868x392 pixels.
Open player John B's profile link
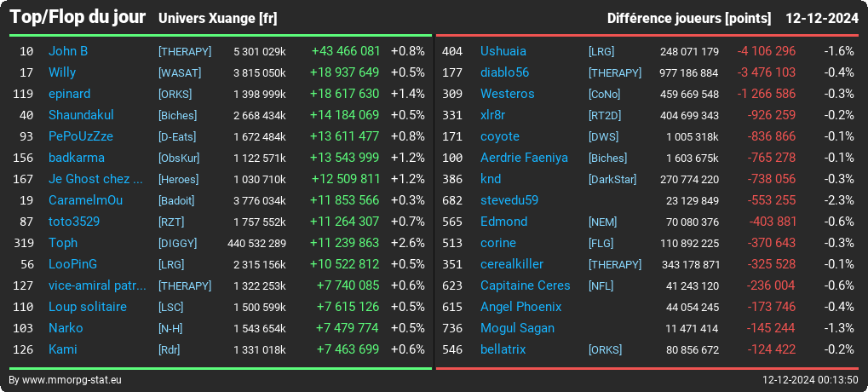click(x=68, y=51)
